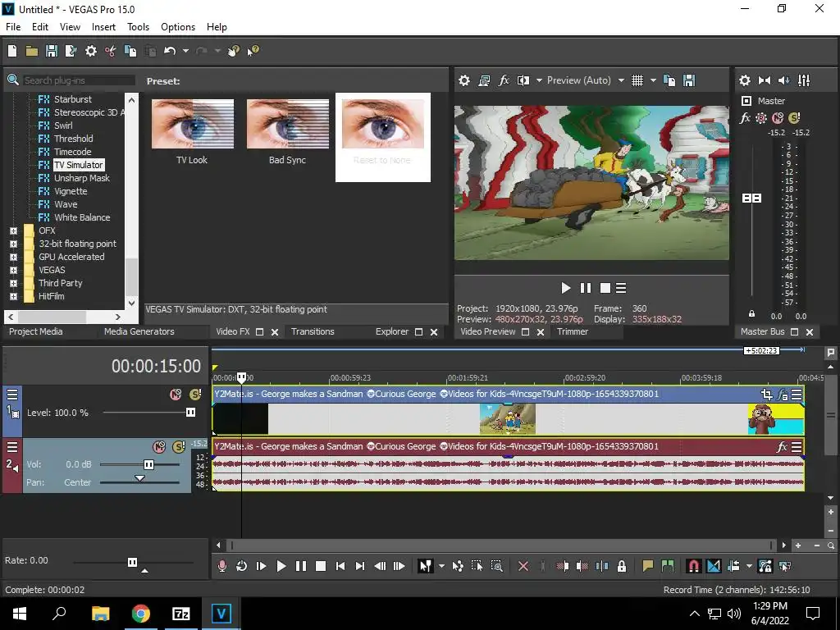
Task: Play the video preview
Action: click(x=566, y=288)
